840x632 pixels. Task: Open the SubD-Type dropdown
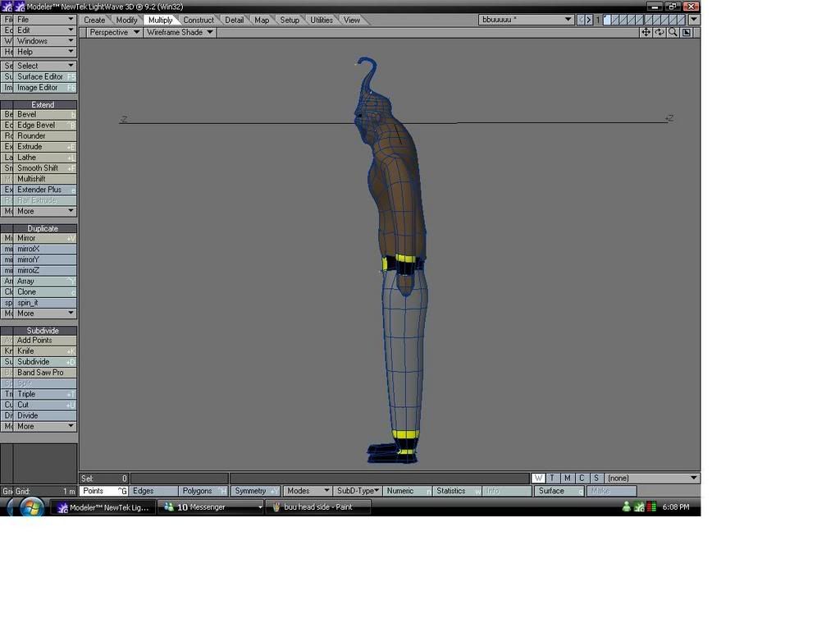coord(357,491)
